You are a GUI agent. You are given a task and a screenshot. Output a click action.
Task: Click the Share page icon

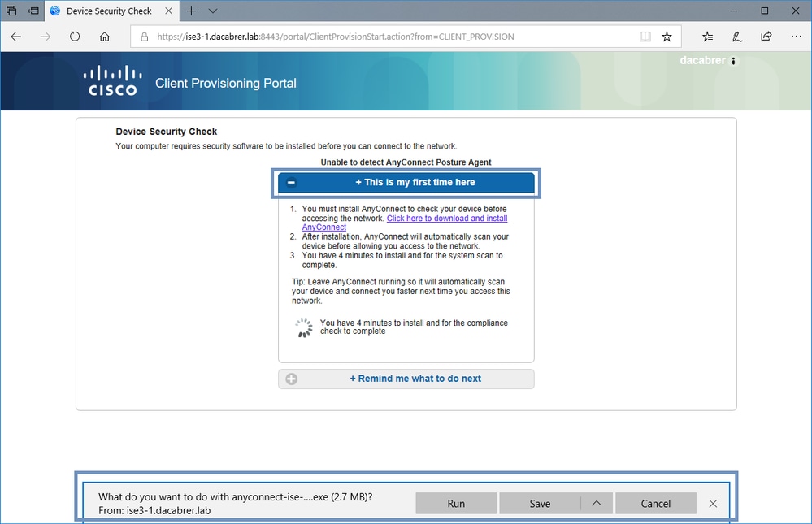766,37
